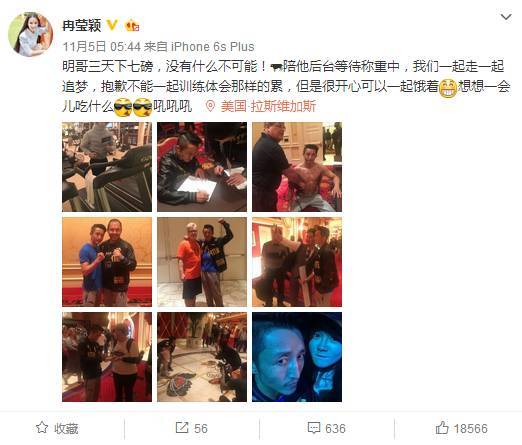Like the post with thumbs-up 18566

click(461, 428)
